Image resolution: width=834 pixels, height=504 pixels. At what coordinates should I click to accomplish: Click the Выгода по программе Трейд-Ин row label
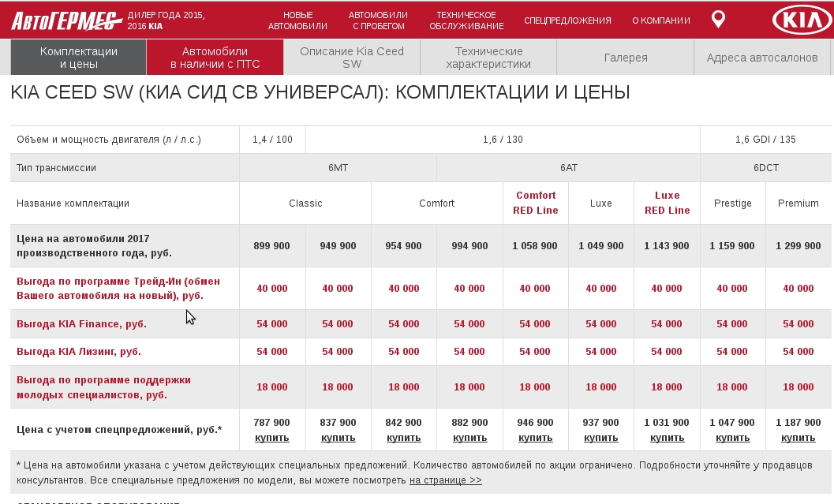pos(118,288)
